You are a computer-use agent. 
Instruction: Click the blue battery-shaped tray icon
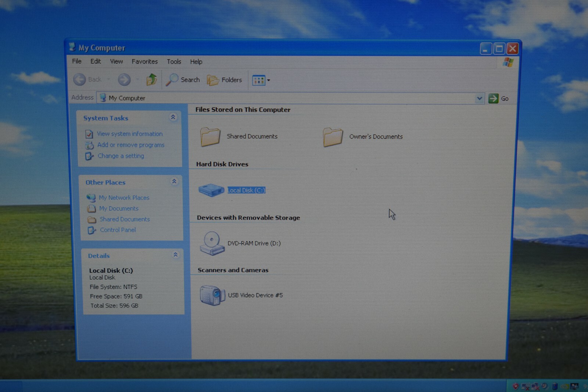(555, 386)
